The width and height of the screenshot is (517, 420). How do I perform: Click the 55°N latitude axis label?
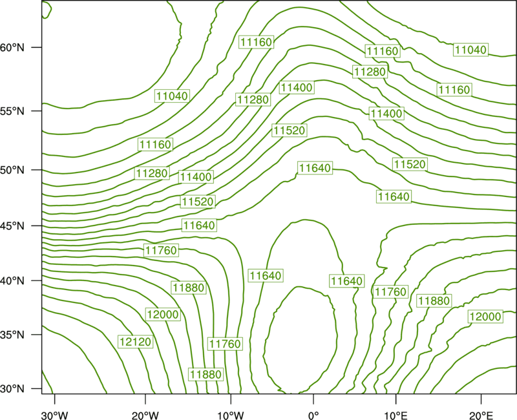pyautogui.click(x=12, y=111)
